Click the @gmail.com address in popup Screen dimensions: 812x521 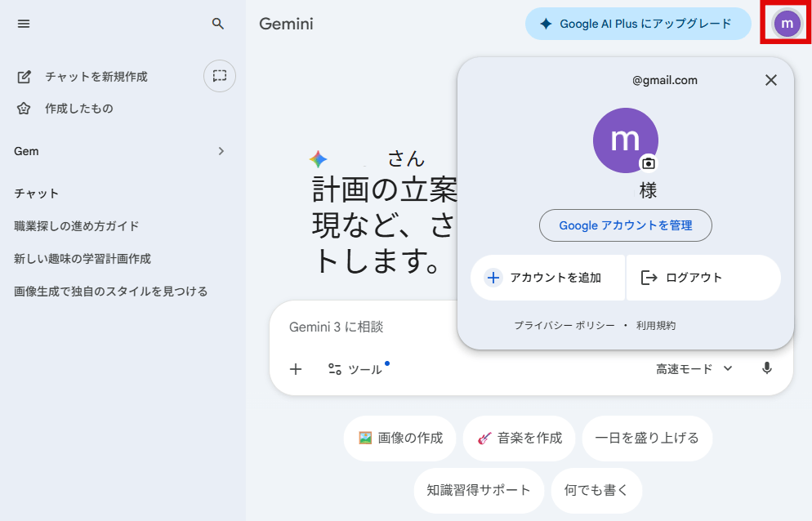(665, 80)
